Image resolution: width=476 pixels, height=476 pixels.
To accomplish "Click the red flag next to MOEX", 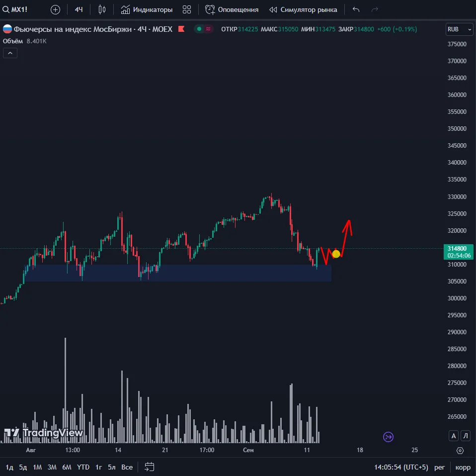I will (181, 29).
